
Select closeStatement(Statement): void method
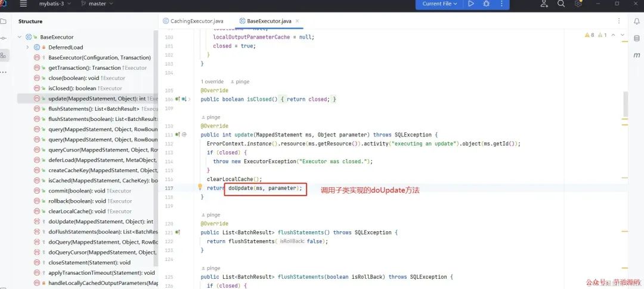(89, 263)
